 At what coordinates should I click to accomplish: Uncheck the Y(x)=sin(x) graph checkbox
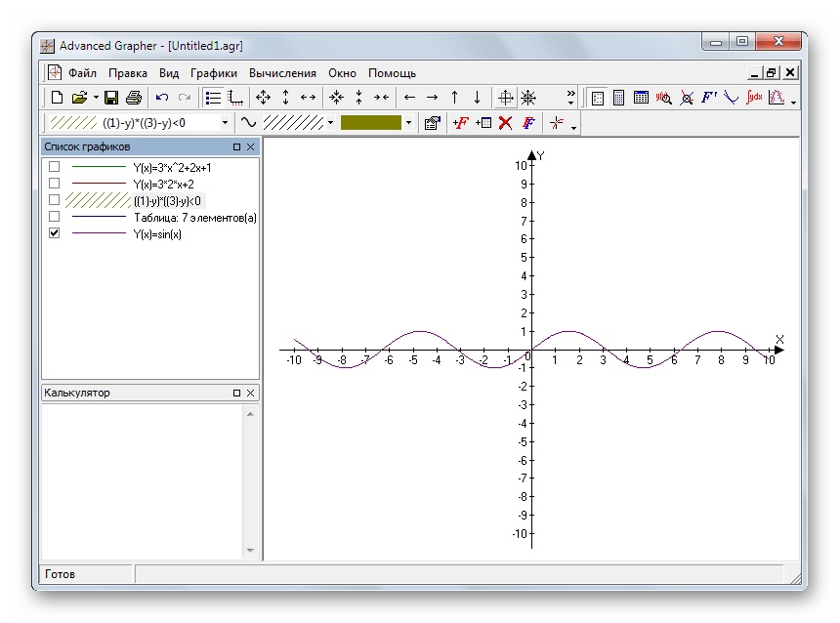click(x=54, y=233)
